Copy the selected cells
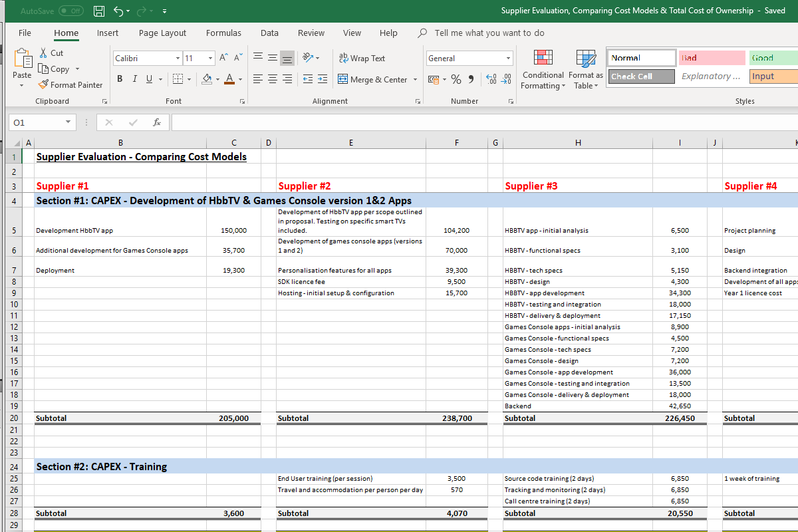 click(x=54, y=69)
